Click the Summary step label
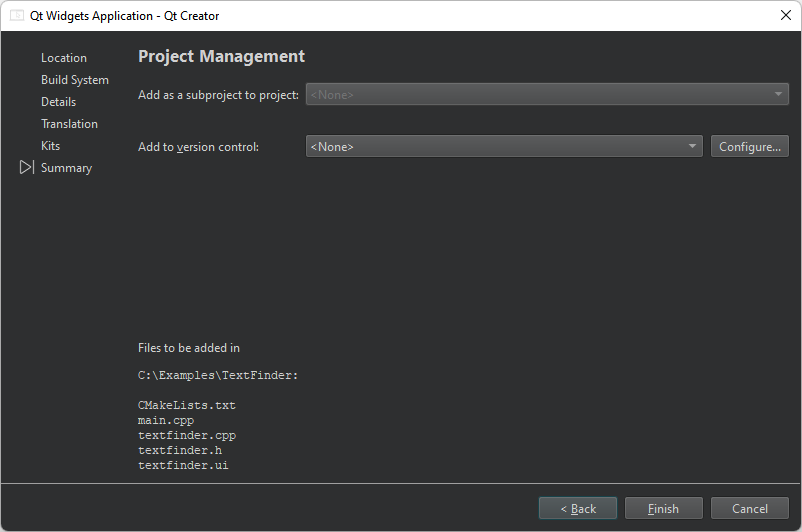This screenshot has width=802, height=532. tap(66, 168)
